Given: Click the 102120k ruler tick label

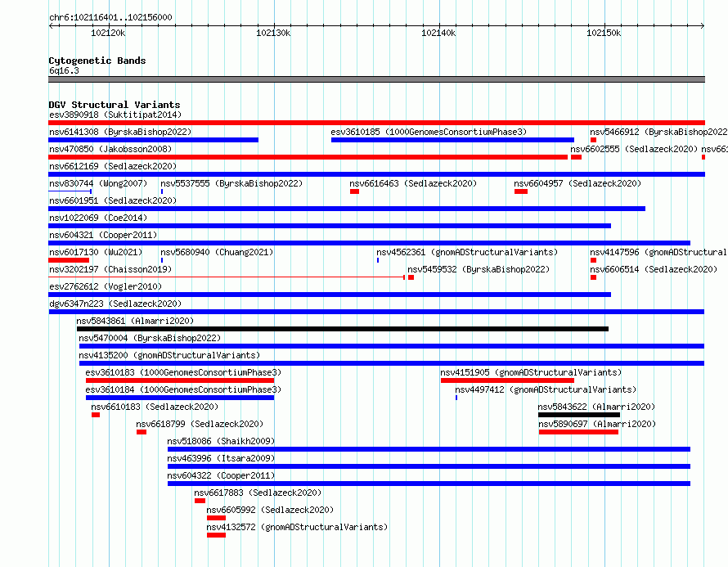Looking at the screenshot, I should point(108,33).
